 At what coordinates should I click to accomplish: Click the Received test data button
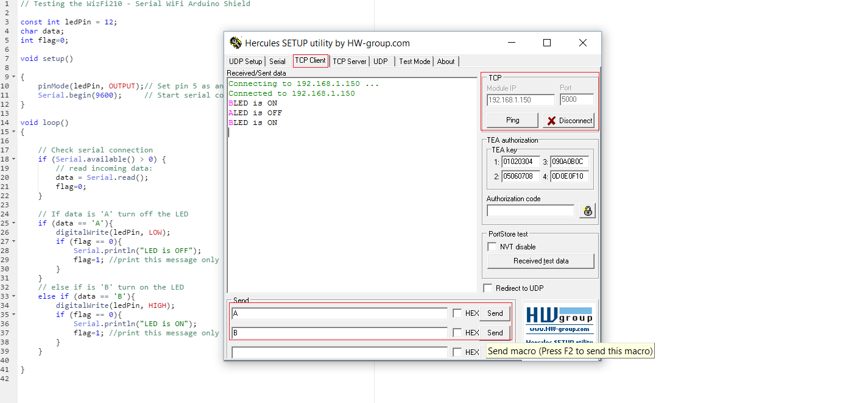point(541,261)
